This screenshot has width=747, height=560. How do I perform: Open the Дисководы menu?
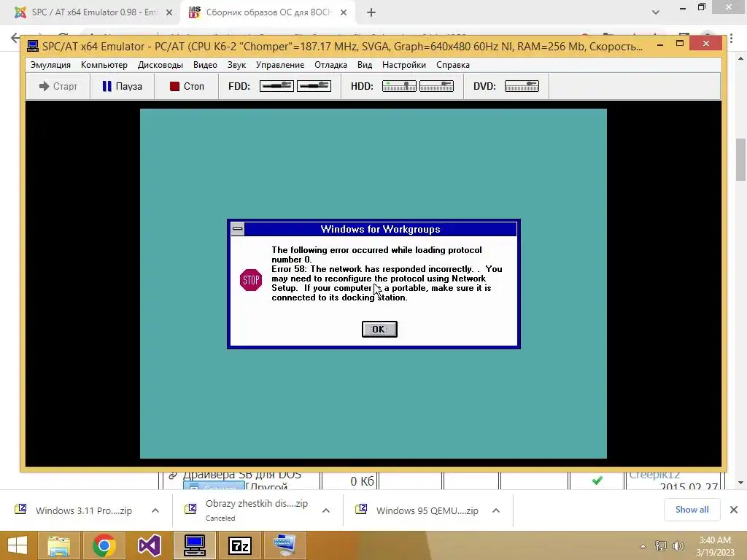point(160,65)
